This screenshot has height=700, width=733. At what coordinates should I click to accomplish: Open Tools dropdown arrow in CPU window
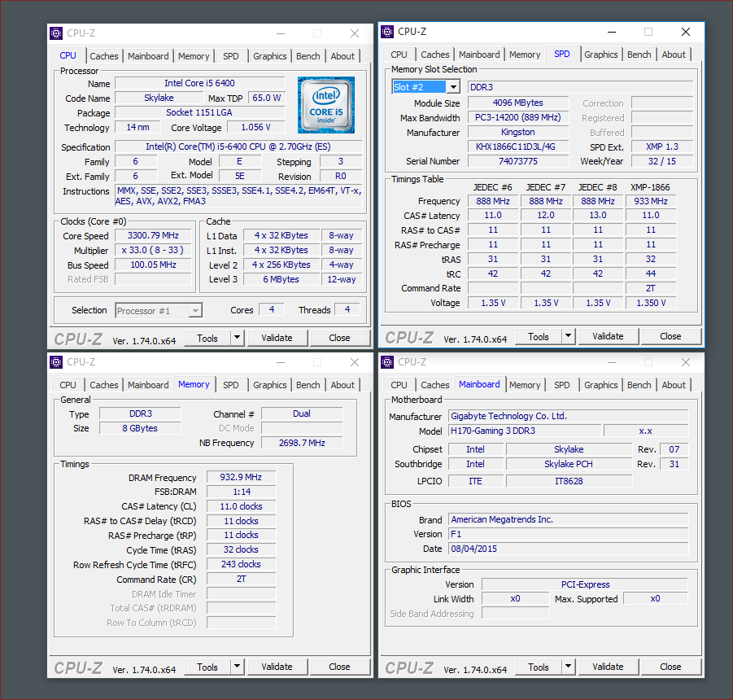(237, 338)
